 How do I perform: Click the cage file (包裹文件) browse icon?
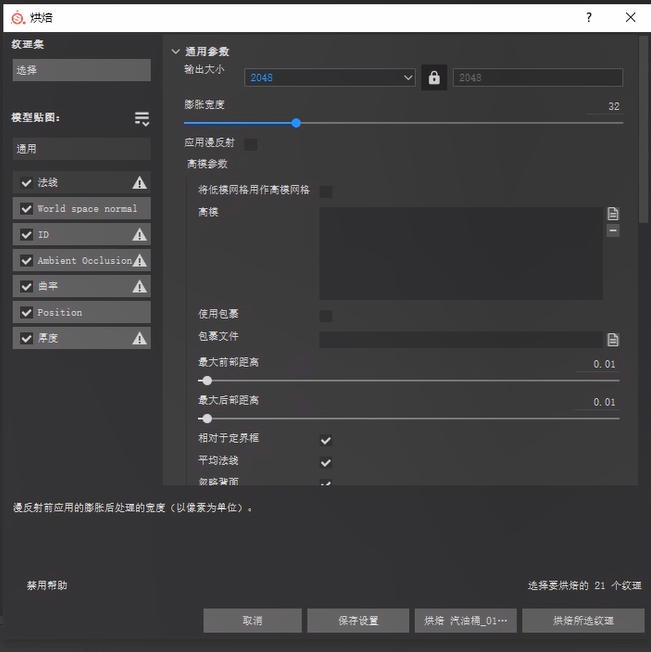(x=613, y=340)
